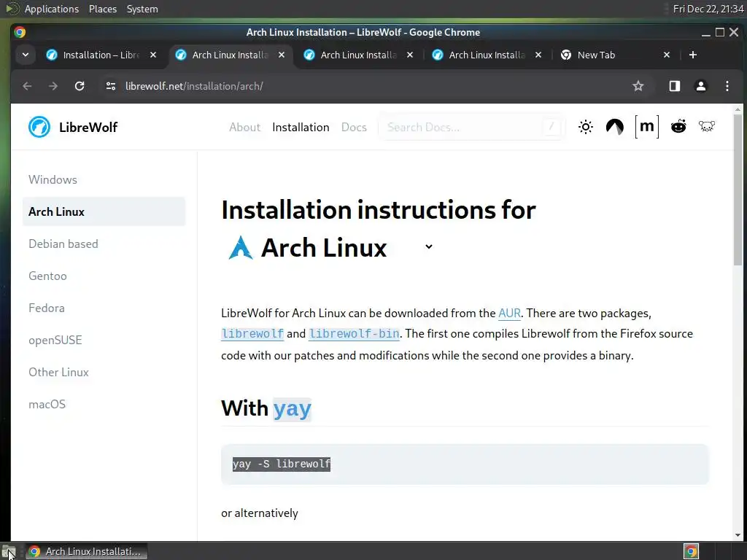This screenshot has height=560, width=747.
Task: Close the New Tab tab
Action: [667, 55]
